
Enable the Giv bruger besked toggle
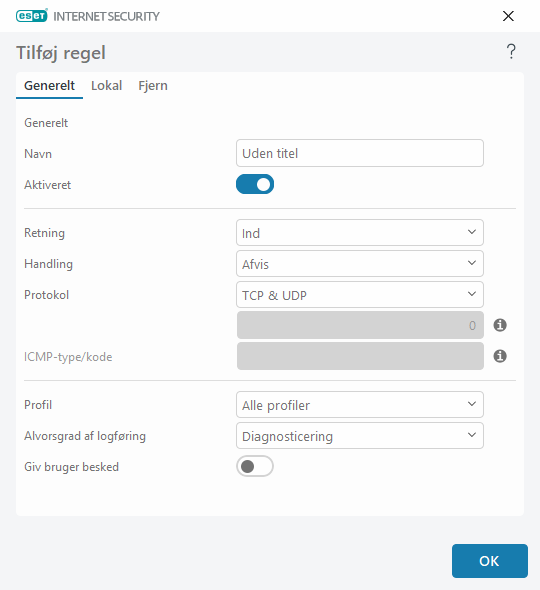255,467
